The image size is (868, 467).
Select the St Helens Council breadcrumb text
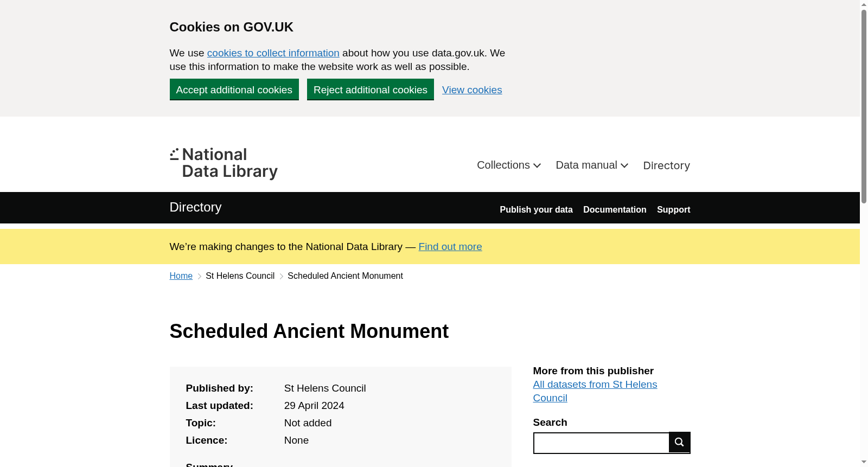pyautogui.click(x=240, y=276)
